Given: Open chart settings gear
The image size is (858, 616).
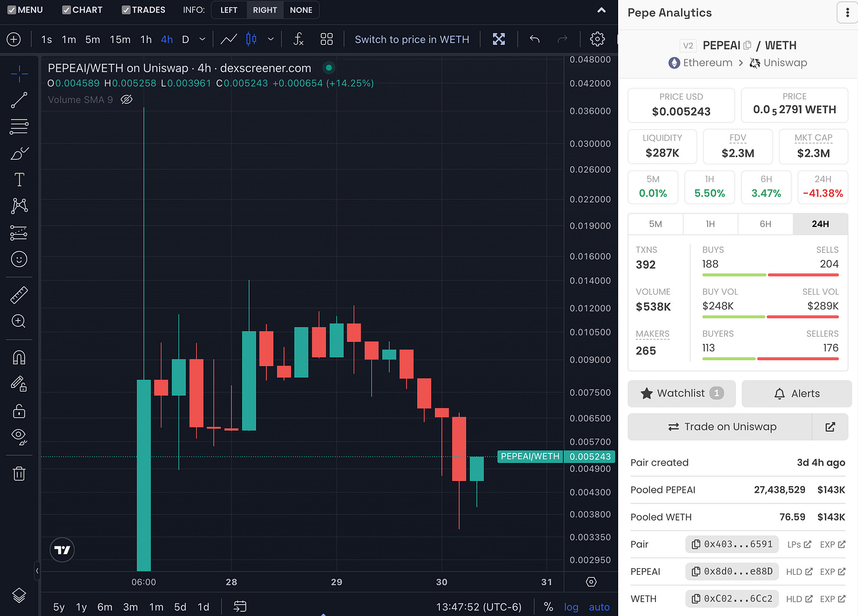Looking at the screenshot, I should (597, 39).
